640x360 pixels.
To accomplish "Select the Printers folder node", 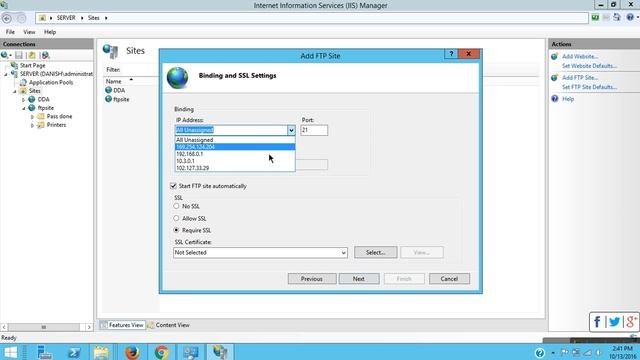I will point(56,125).
